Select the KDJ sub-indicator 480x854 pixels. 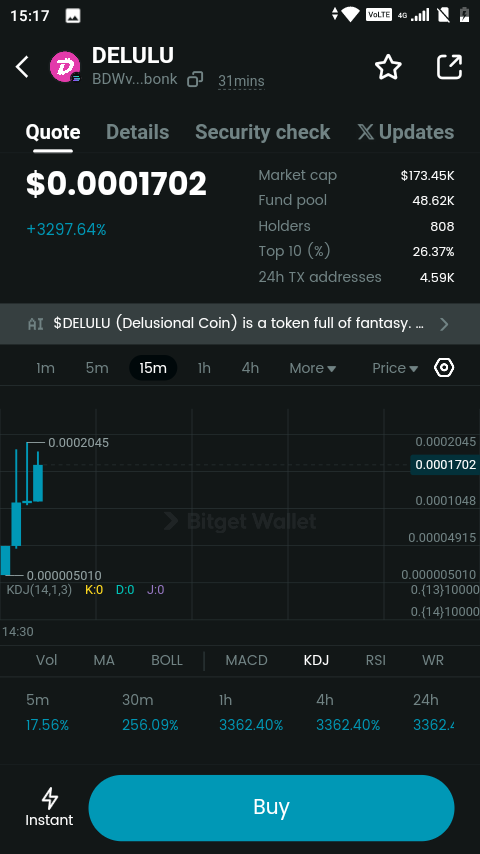[316, 661]
